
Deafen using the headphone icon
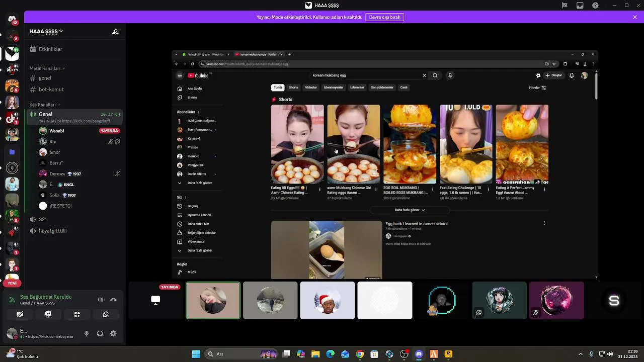(100, 333)
